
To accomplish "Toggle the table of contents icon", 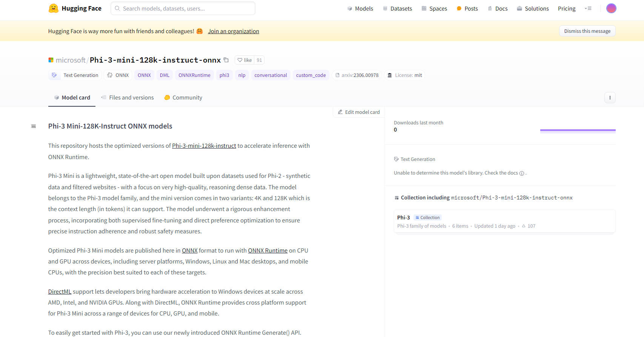I will coord(34,126).
